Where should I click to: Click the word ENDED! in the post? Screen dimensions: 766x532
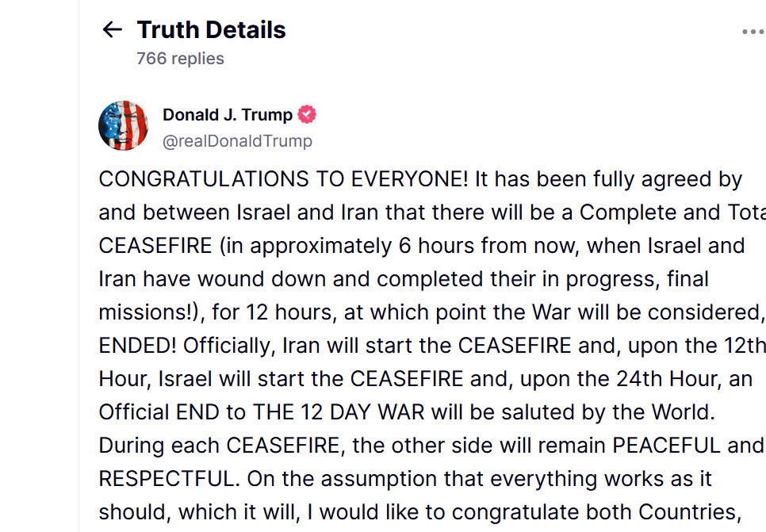pyautogui.click(x=137, y=346)
